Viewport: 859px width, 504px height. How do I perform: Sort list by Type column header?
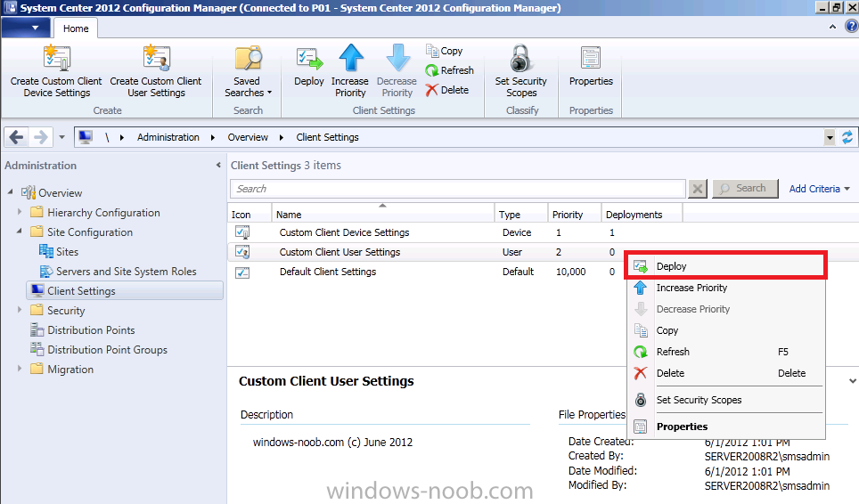coord(520,214)
